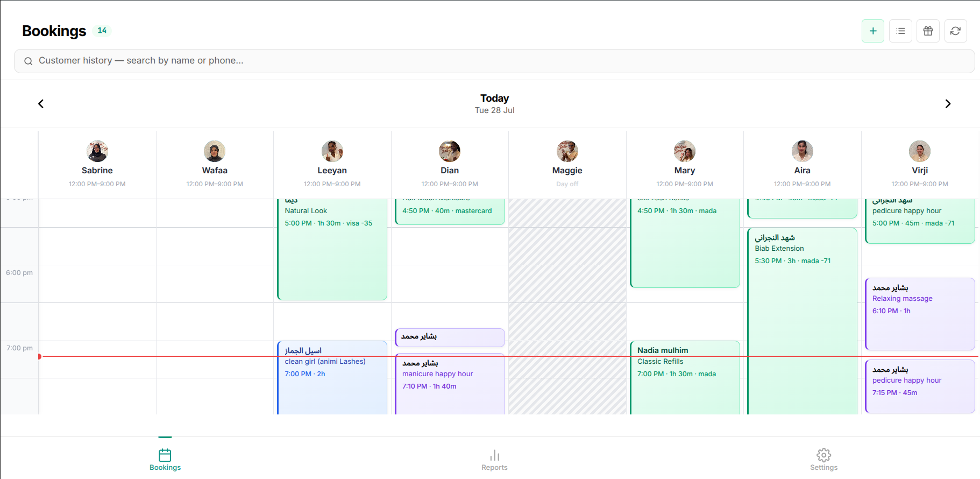980x479 pixels.
Task: Open clean girl (animi Lashes) booking
Action: coord(332,378)
